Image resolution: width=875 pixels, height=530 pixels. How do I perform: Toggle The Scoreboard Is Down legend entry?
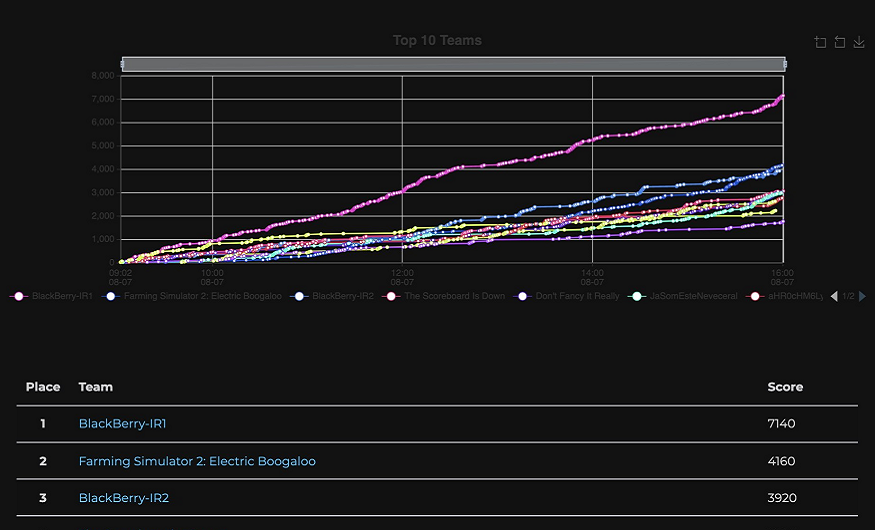pyautogui.click(x=444, y=296)
